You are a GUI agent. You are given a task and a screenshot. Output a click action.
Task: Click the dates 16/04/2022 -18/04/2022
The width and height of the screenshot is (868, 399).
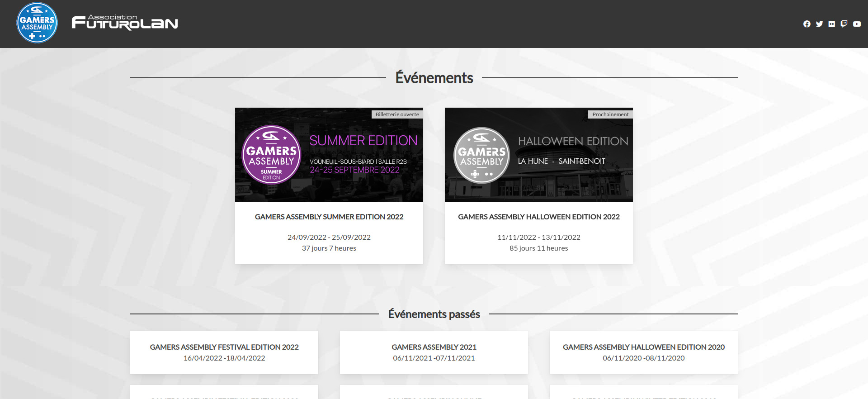pyautogui.click(x=224, y=358)
